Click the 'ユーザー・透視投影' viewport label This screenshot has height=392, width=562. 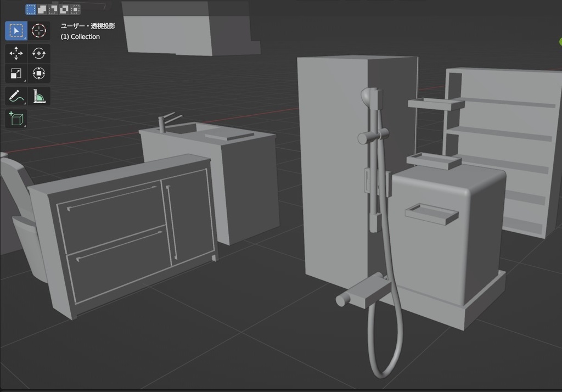pyautogui.click(x=88, y=26)
